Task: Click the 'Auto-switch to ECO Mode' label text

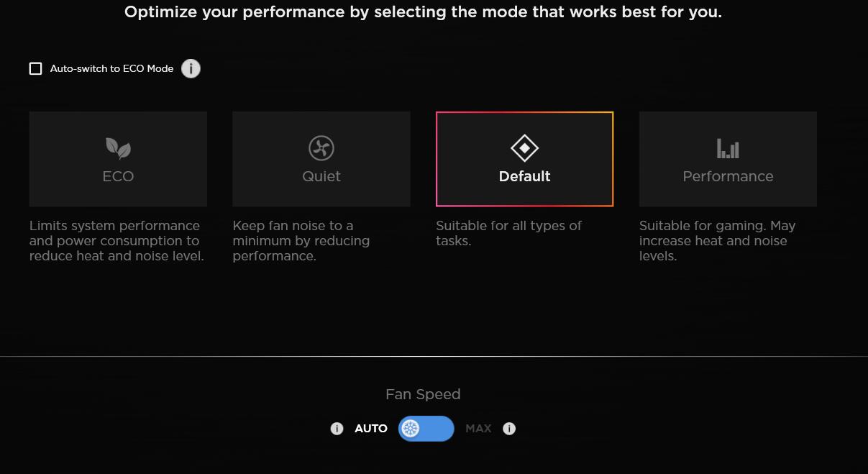Action: 111,69
